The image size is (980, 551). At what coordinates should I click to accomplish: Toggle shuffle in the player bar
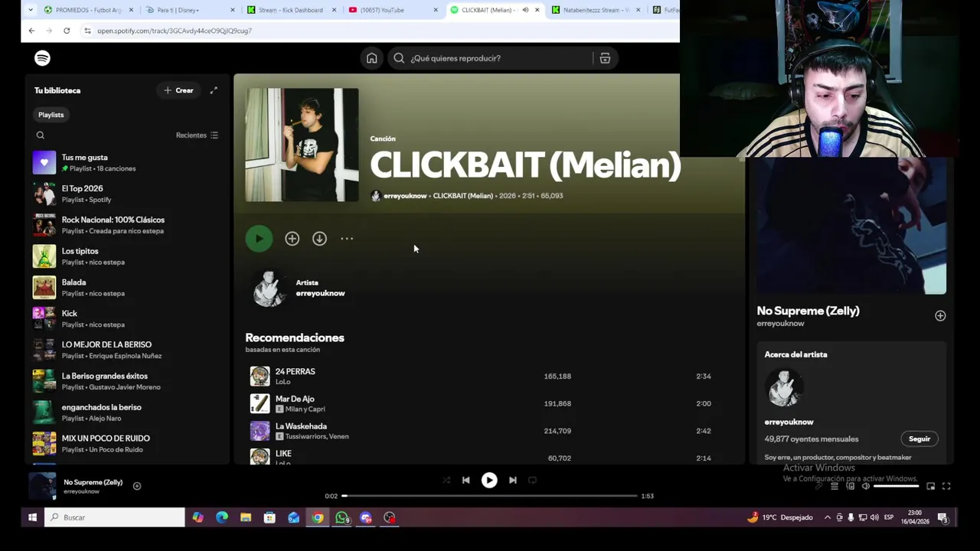[446, 481]
